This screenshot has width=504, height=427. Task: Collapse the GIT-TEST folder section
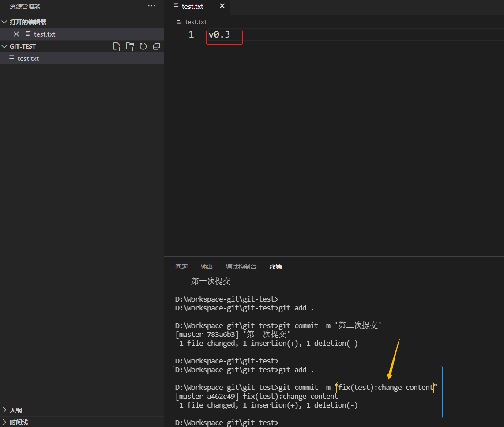coord(4,46)
